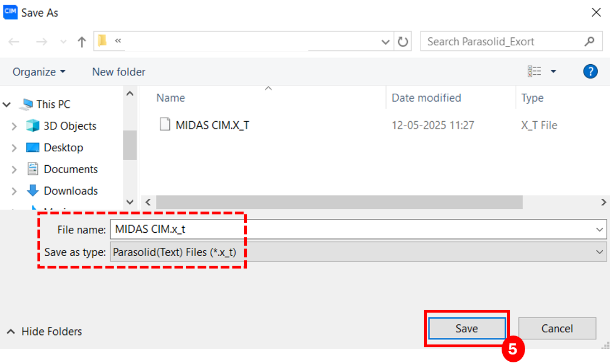The image size is (610, 364).
Task: Expand the address bar history dropdown
Action: (385, 42)
